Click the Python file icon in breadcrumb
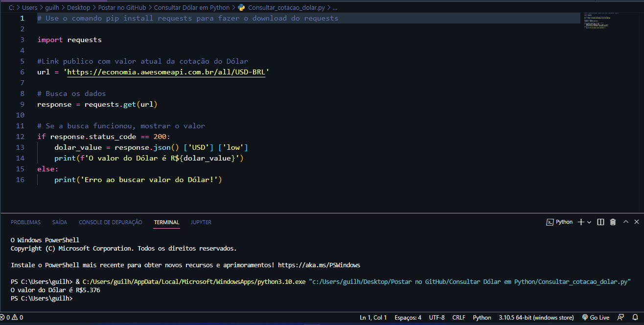 pos(241,7)
